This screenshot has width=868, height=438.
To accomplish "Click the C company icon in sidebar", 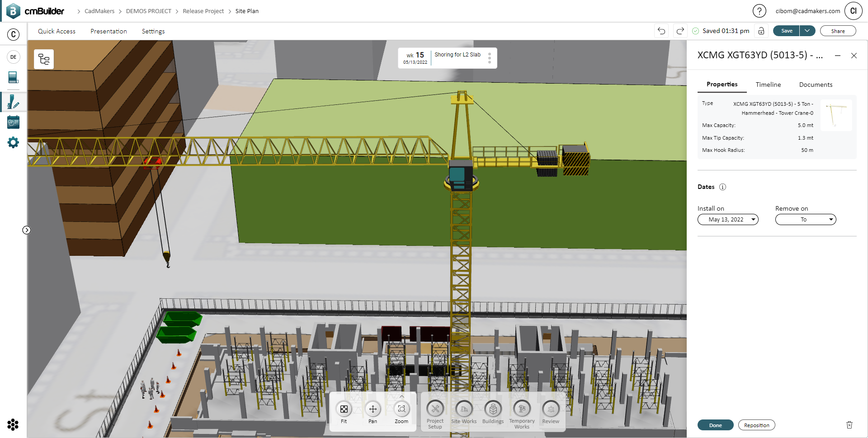I will [14, 34].
